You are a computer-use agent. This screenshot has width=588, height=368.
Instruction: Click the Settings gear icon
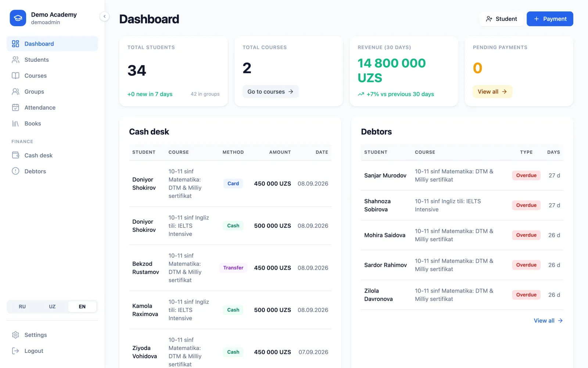pos(15,335)
